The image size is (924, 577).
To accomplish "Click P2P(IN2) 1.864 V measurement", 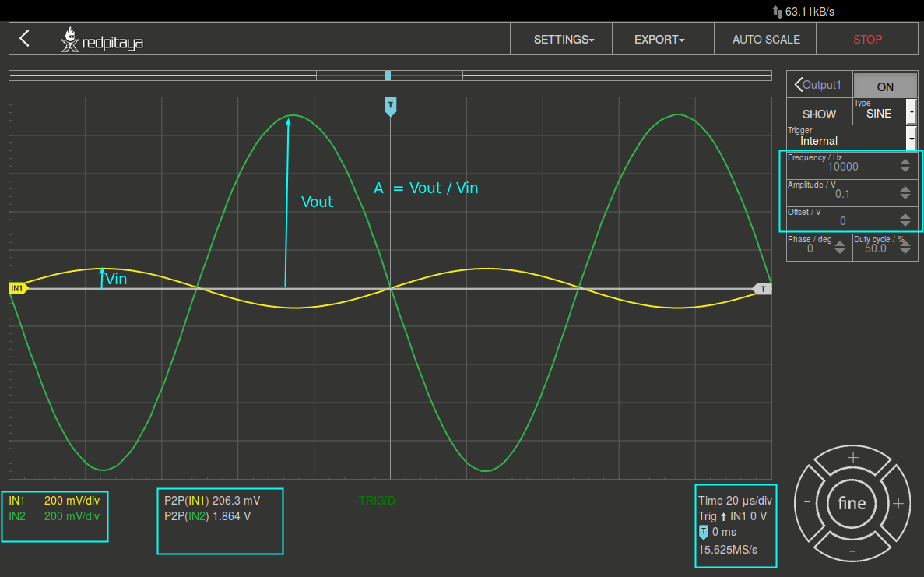I will 207,515.
